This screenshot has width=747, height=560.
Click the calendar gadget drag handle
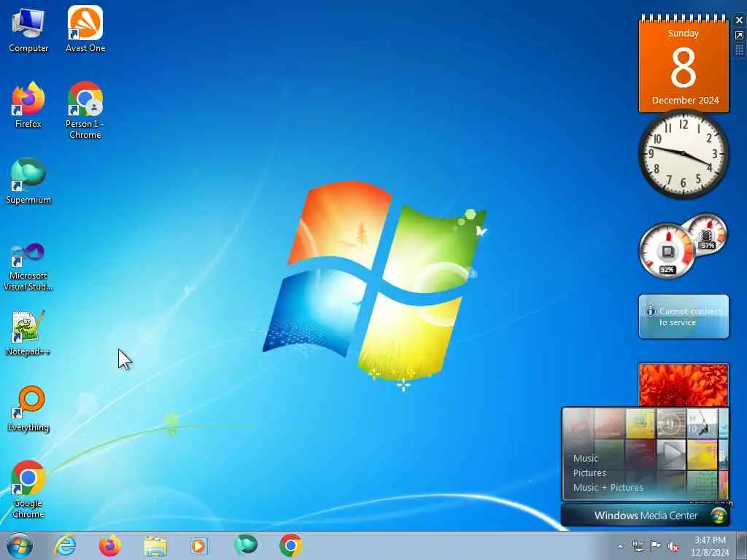click(x=740, y=50)
